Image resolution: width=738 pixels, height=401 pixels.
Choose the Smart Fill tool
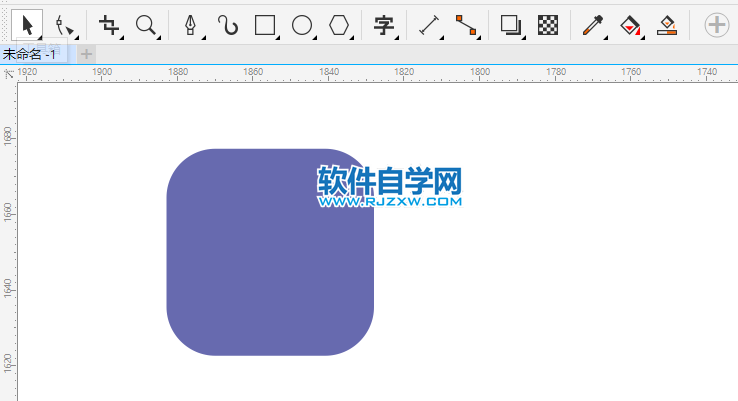click(x=667, y=25)
